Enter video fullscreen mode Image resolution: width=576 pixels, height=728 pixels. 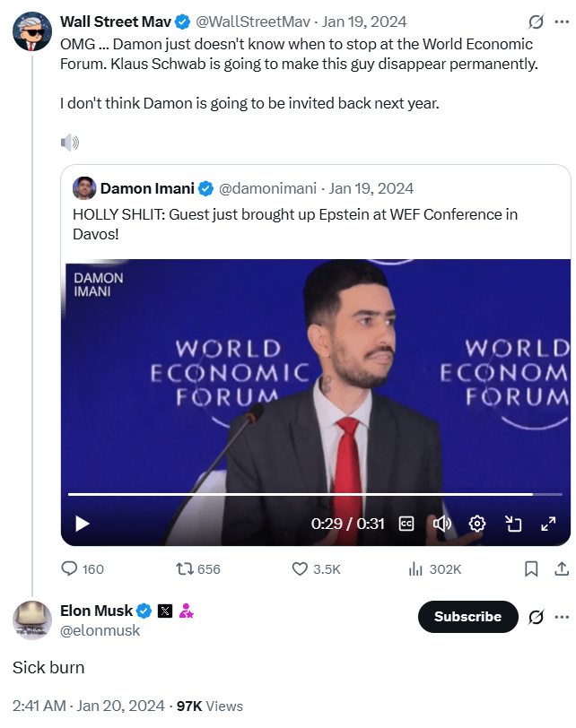coord(547,524)
